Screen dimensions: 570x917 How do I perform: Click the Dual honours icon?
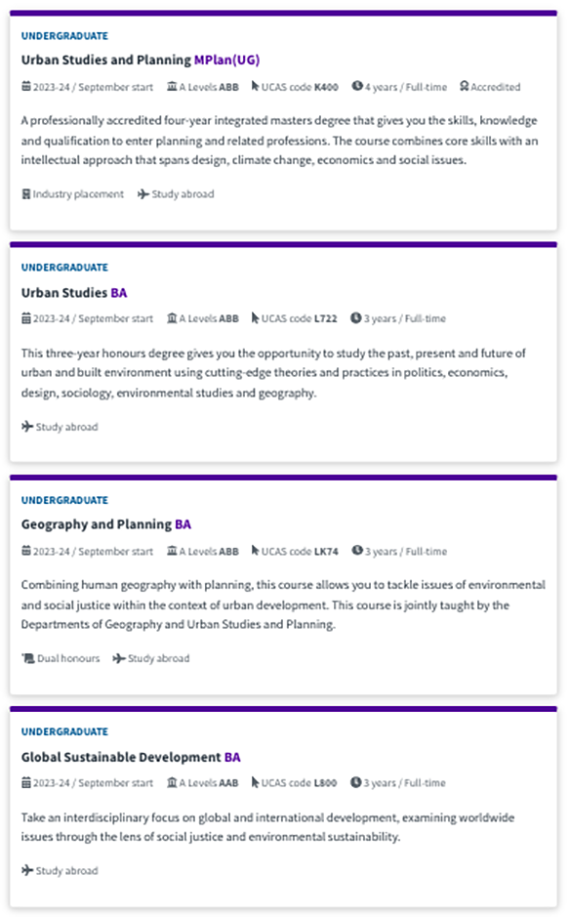click(28, 659)
